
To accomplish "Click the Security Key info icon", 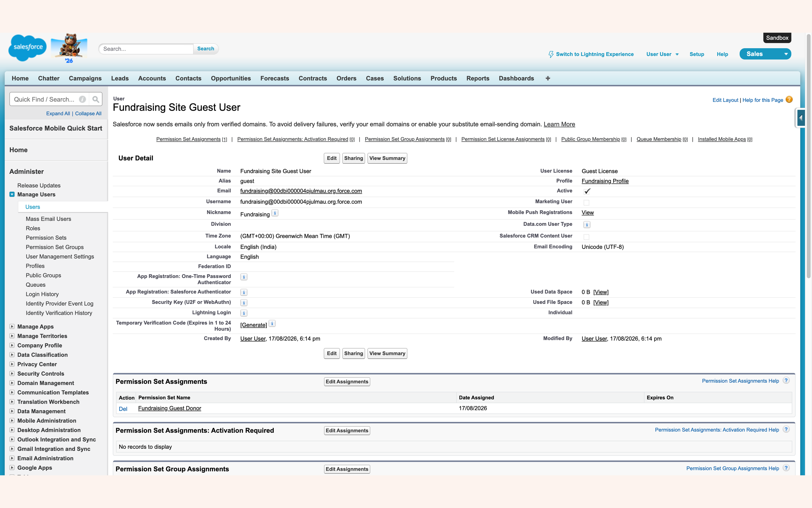I will click(x=244, y=303).
